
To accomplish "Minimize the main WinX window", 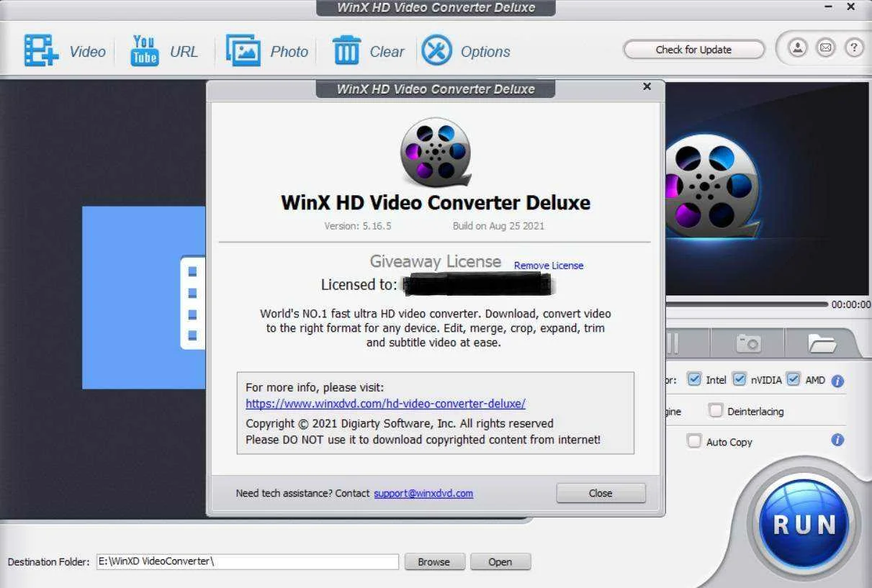I will pyautogui.click(x=828, y=6).
